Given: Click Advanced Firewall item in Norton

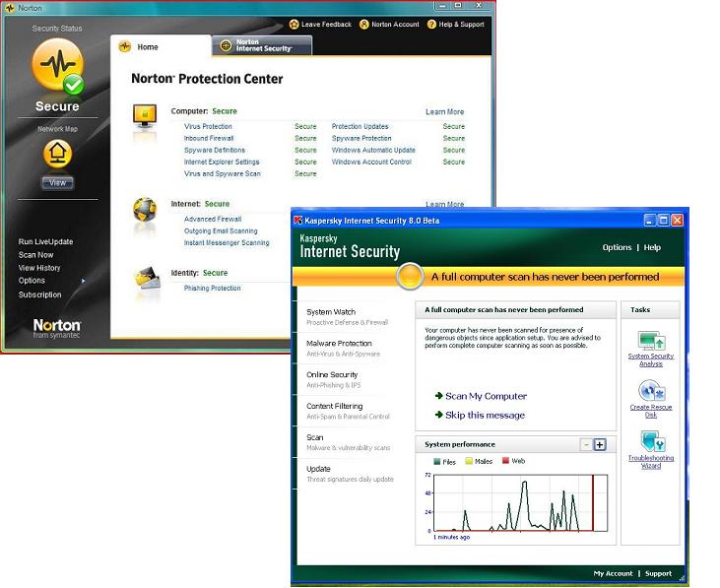Looking at the screenshot, I should (x=213, y=219).
